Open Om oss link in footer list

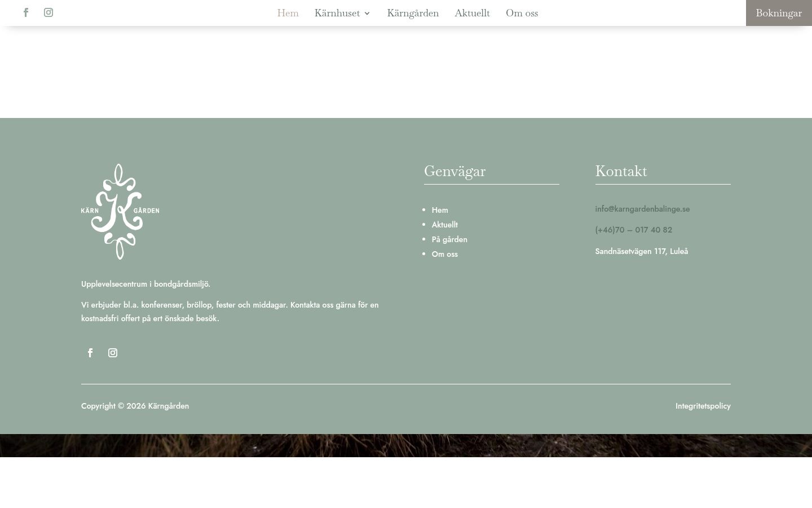coord(445,254)
